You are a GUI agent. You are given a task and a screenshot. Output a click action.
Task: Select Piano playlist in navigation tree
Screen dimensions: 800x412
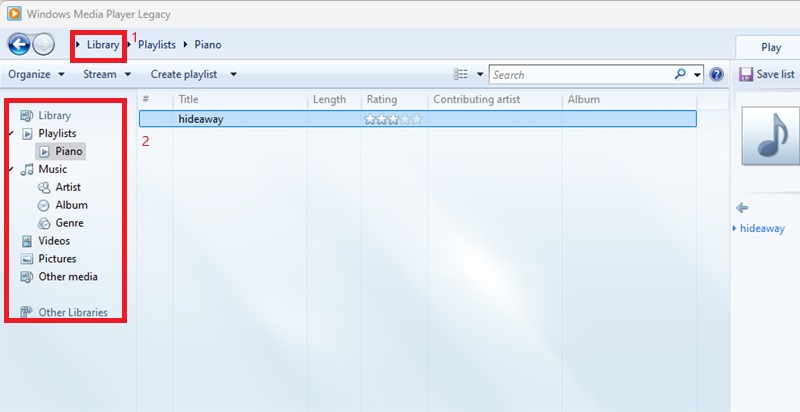[69, 151]
